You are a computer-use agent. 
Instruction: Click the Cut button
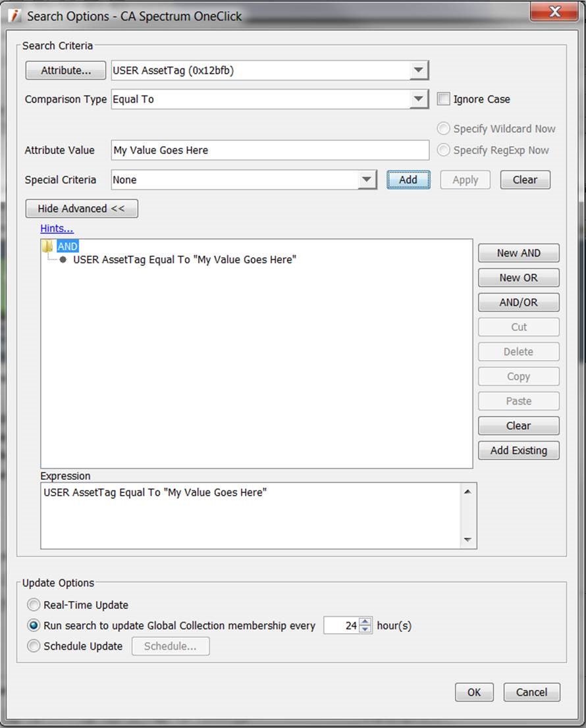point(518,327)
